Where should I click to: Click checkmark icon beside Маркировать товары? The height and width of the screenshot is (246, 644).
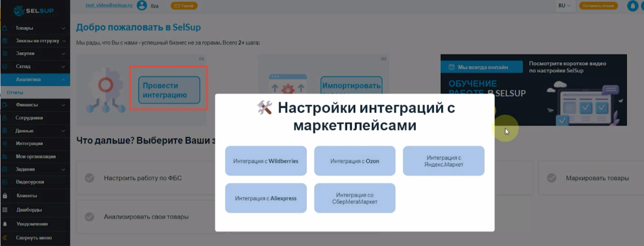pos(552,178)
